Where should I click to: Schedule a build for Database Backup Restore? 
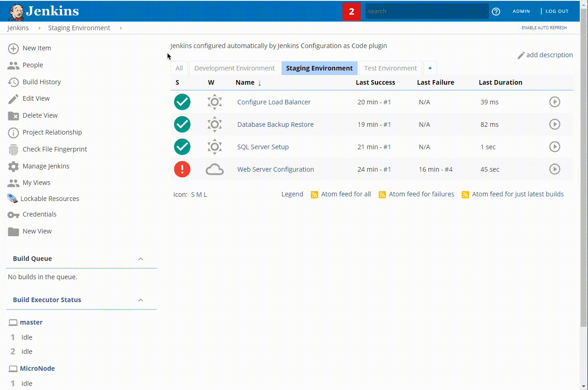(x=555, y=124)
